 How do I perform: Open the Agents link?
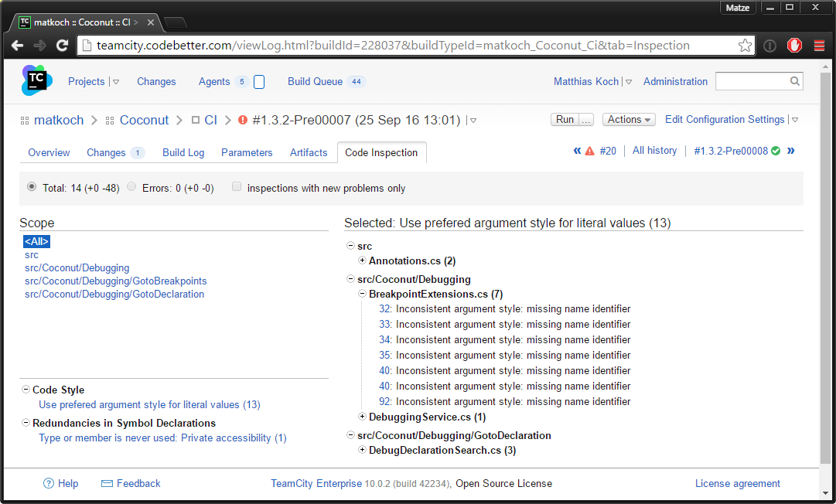(214, 81)
